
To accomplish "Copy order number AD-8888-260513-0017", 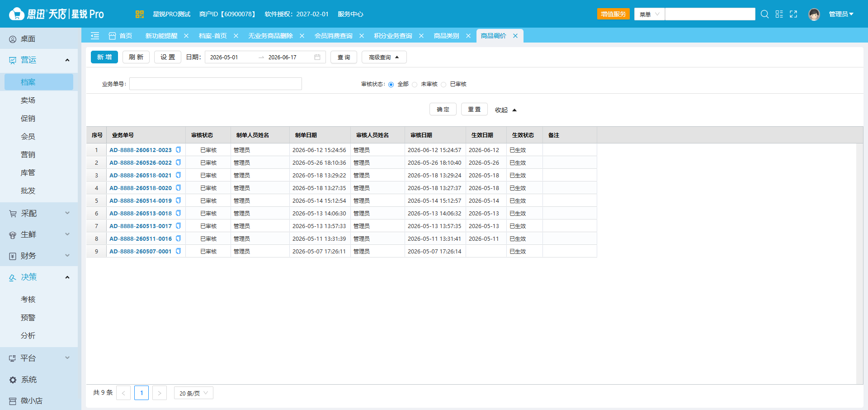I will pyautogui.click(x=178, y=226).
